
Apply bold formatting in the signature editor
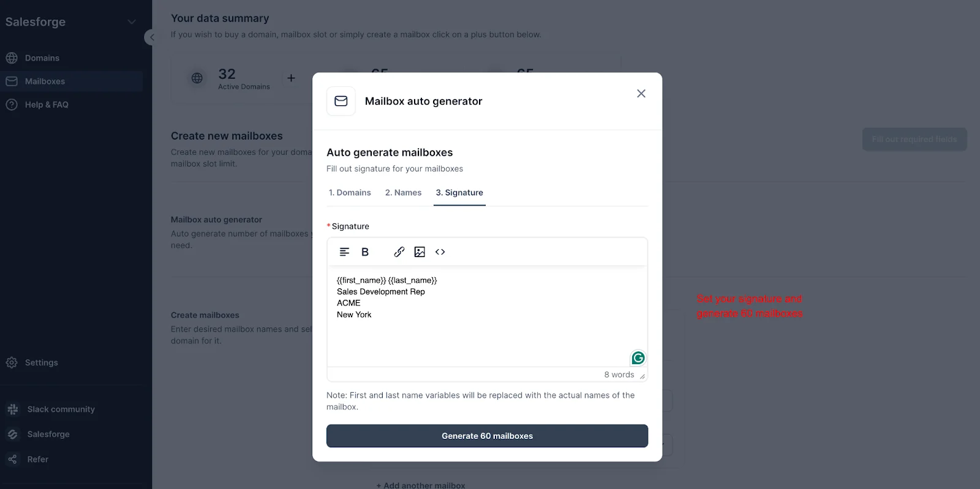(364, 252)
